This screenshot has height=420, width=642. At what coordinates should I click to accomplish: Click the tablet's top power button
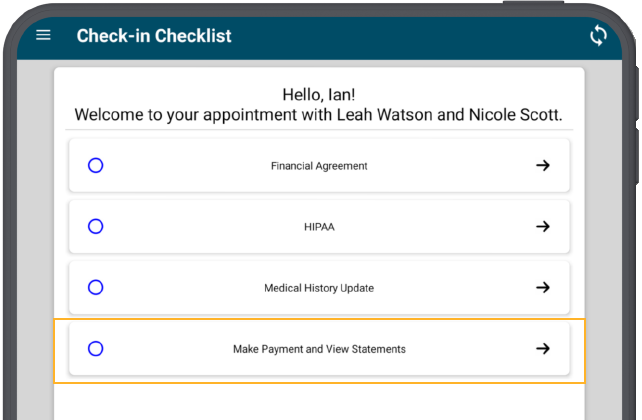533,2
